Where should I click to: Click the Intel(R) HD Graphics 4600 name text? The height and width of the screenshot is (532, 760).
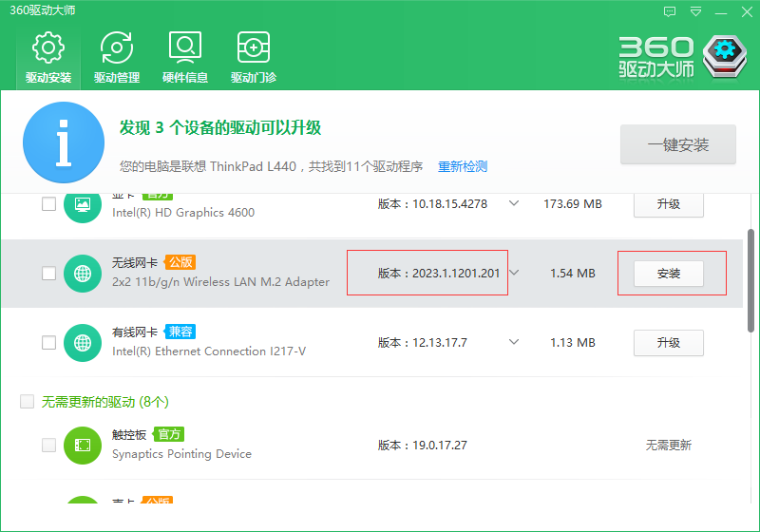pos(183,213)
